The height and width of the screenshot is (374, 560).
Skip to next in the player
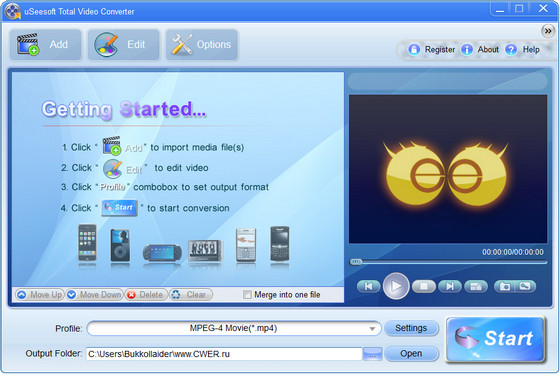(450, 286)
